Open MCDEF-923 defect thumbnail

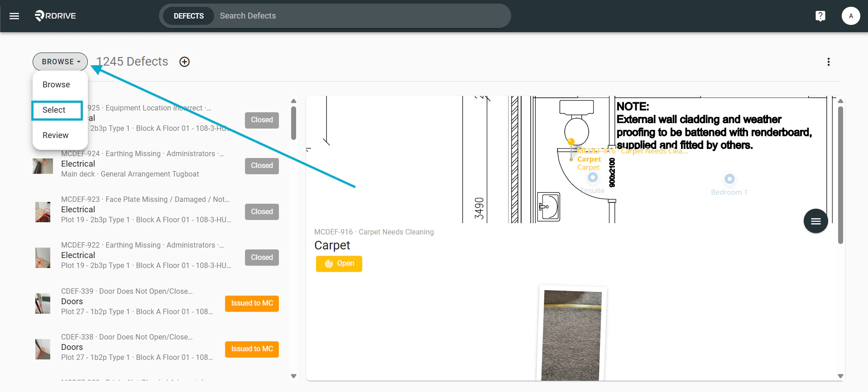(x=43, y=212)
